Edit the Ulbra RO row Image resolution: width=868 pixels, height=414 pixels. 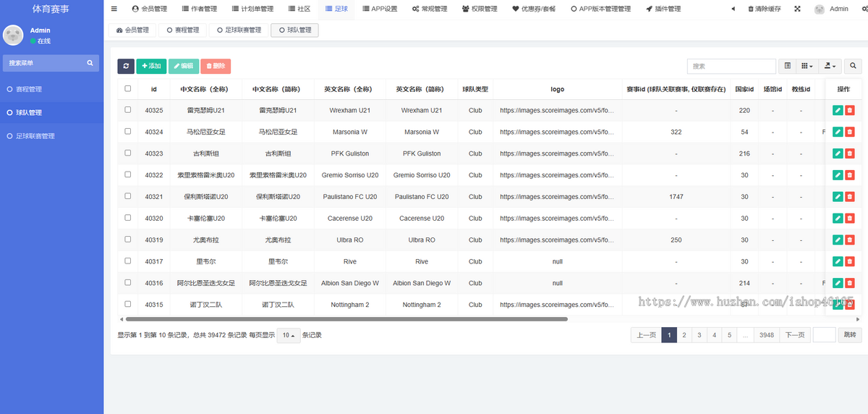[838, 240]
